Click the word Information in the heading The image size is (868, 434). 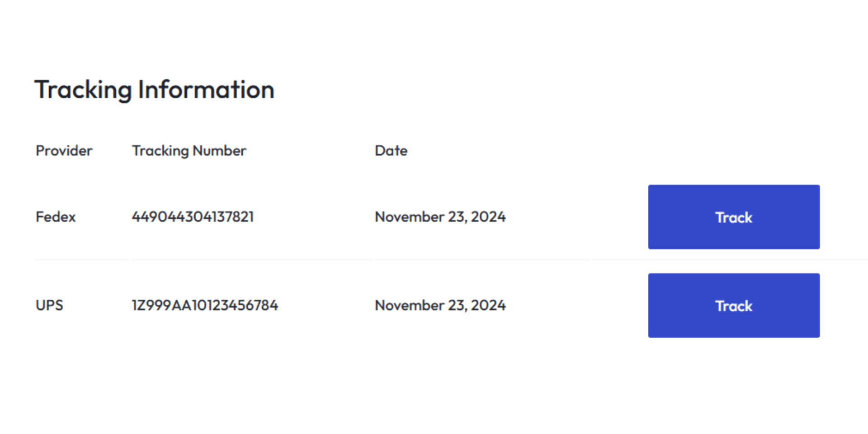[206, 90]
